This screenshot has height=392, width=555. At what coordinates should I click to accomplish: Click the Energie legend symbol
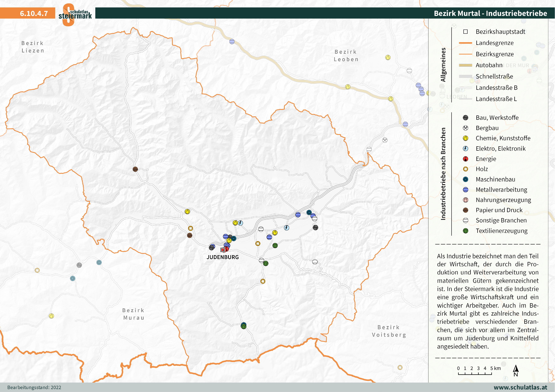point(465,159)
